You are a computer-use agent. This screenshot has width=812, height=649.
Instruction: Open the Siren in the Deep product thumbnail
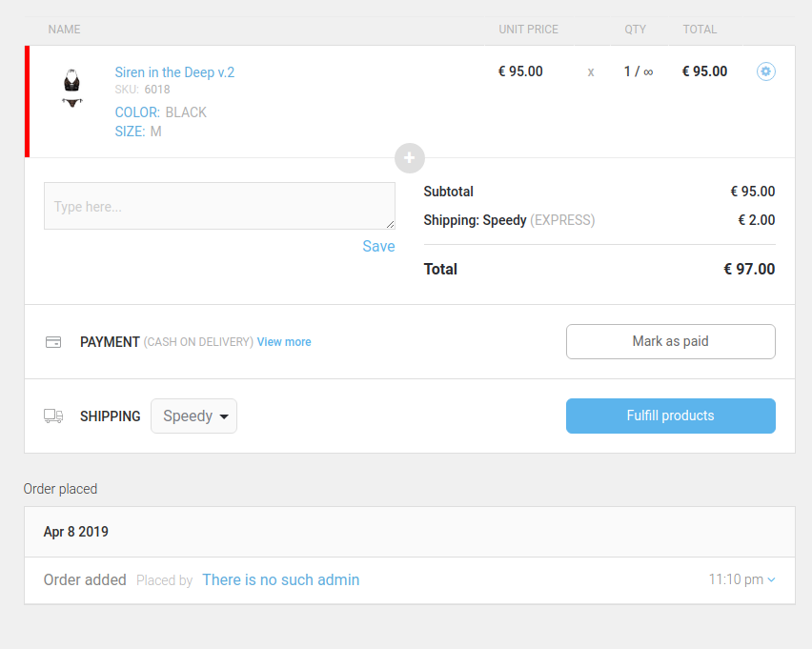pos(71,88)
